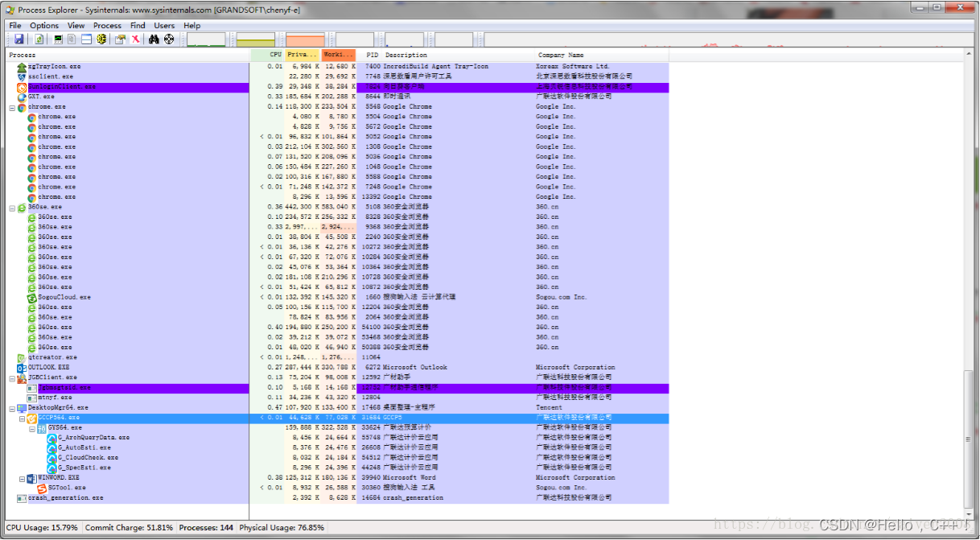Click the binoculars Find Handle or DLL icon
Image resolution: width=980 pixels, height=540 pixels.
click(x=154, y=39)
